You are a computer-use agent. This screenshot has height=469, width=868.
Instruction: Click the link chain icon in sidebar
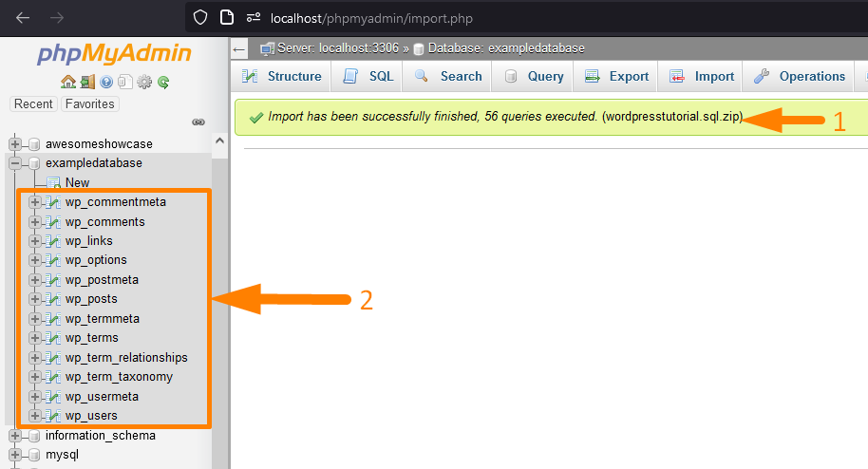[198, 122]
